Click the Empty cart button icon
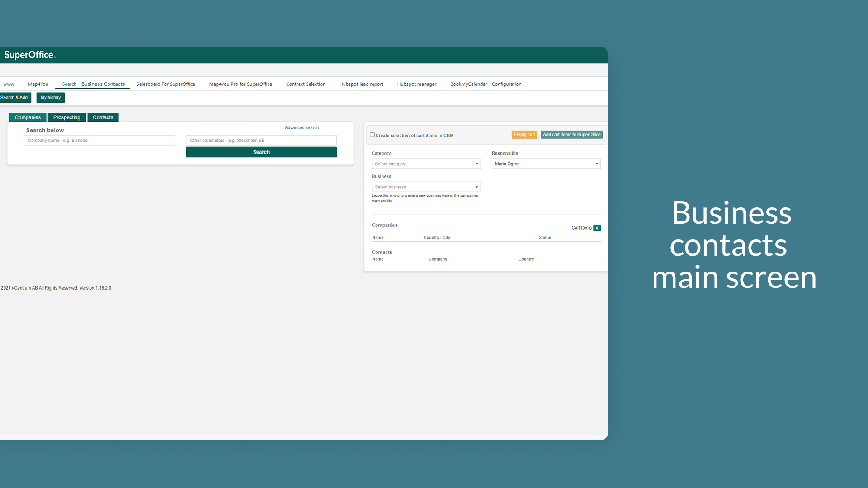 click(524, 135)
